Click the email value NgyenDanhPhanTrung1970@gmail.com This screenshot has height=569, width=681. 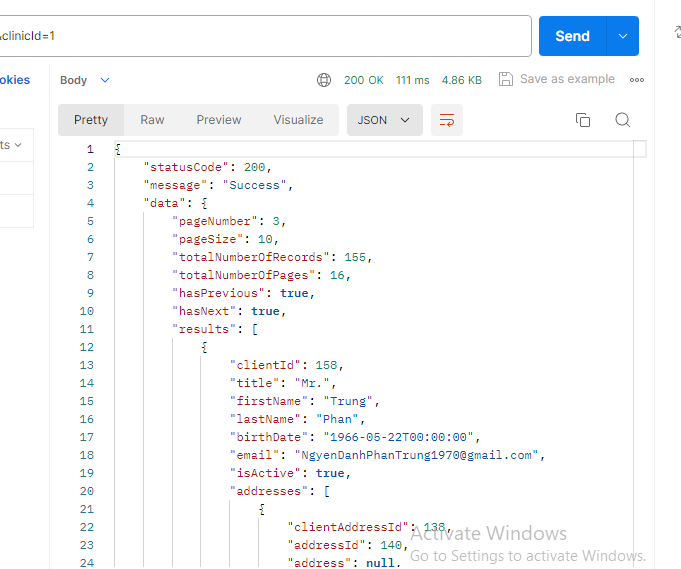point(416,455)
